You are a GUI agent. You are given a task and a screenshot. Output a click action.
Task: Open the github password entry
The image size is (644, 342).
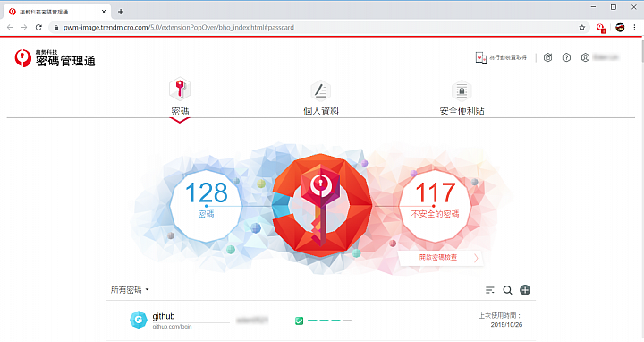[321, 321]
